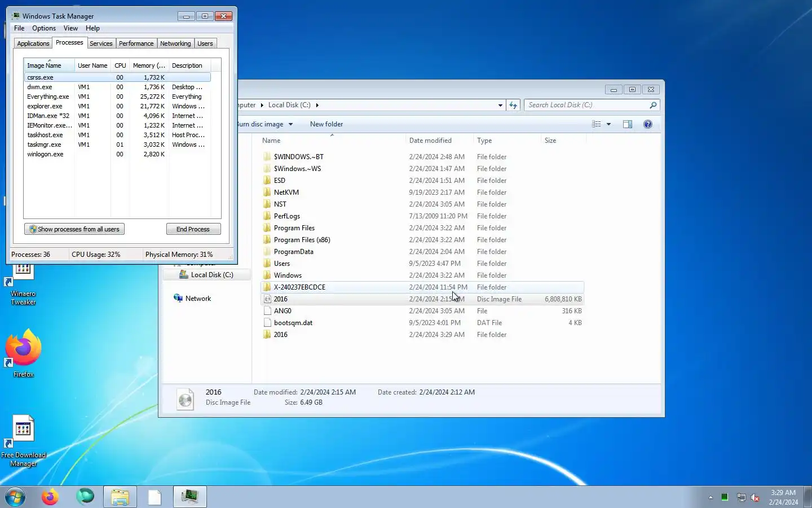The image size is (812, 508).
Task: Select the Winaero Tweaker desktop icon
Action: click(x=23, y=285)
